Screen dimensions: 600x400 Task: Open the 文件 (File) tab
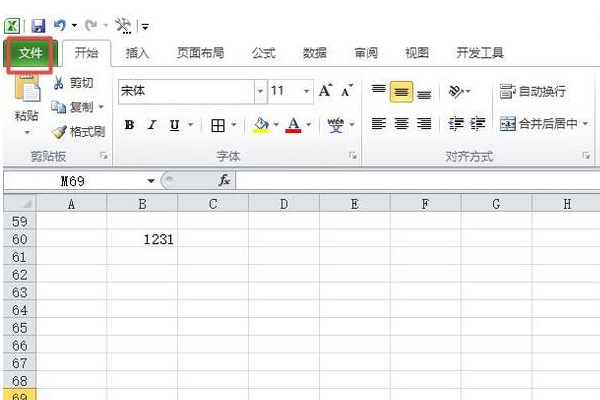(x=30, y=54)
